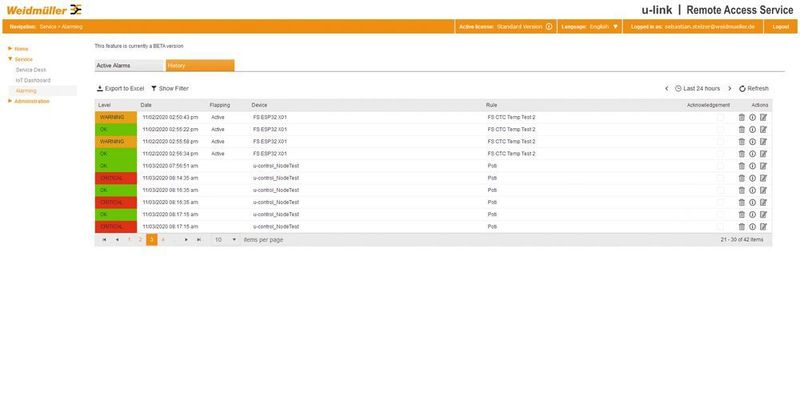Switch to the Active Alarms tab
This screenshot has height=393, width=800.
click(130, 66)
